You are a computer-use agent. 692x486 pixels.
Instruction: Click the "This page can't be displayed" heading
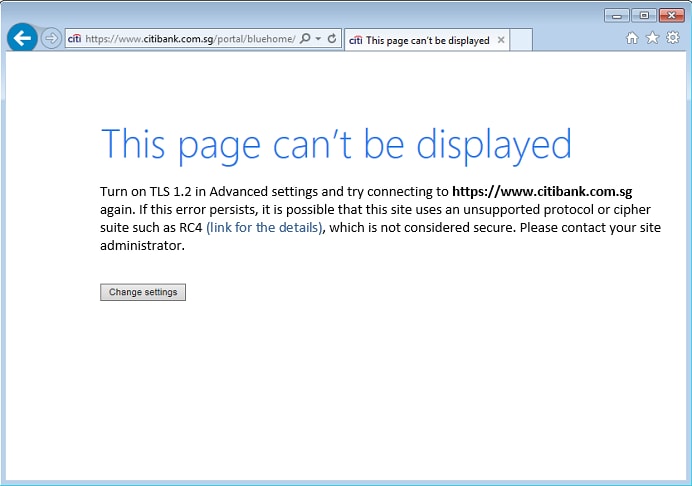[336, 145]
